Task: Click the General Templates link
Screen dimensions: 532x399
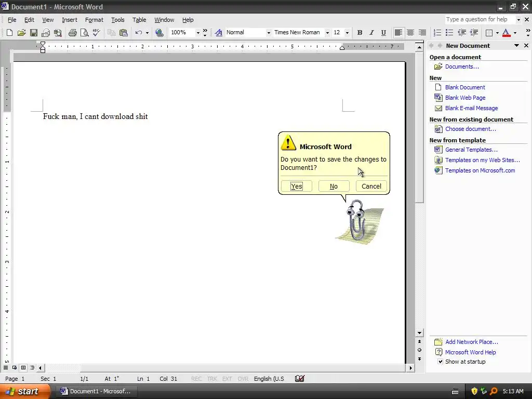Action: pyautogui.click(x=471, y=150)
